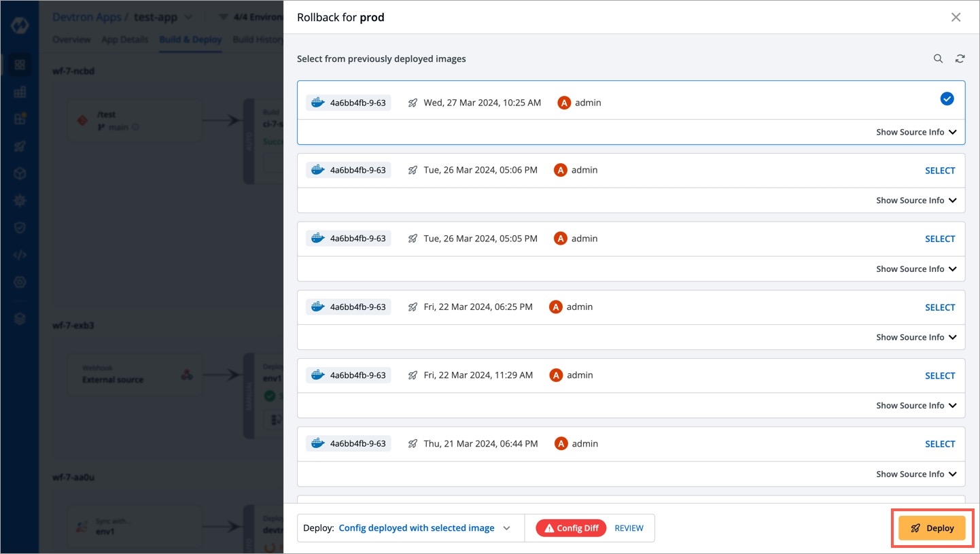This screenshot has width=980, height=554.
Task: Click the External source webhook label
Action: pos(113,379)
